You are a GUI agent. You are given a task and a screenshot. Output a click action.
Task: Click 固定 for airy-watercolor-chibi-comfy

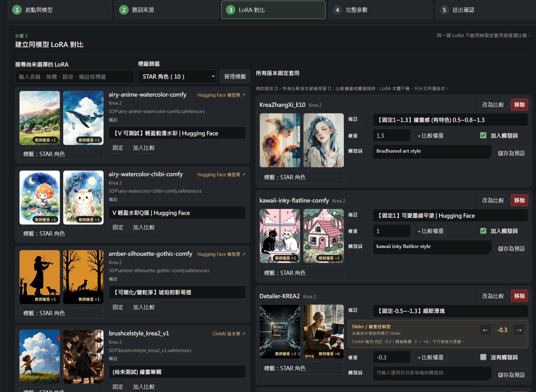118,227
